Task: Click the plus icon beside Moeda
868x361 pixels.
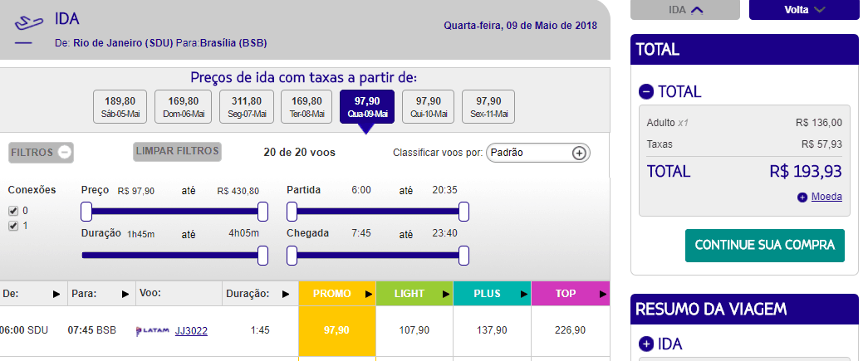Action: [x=802, y=198]
